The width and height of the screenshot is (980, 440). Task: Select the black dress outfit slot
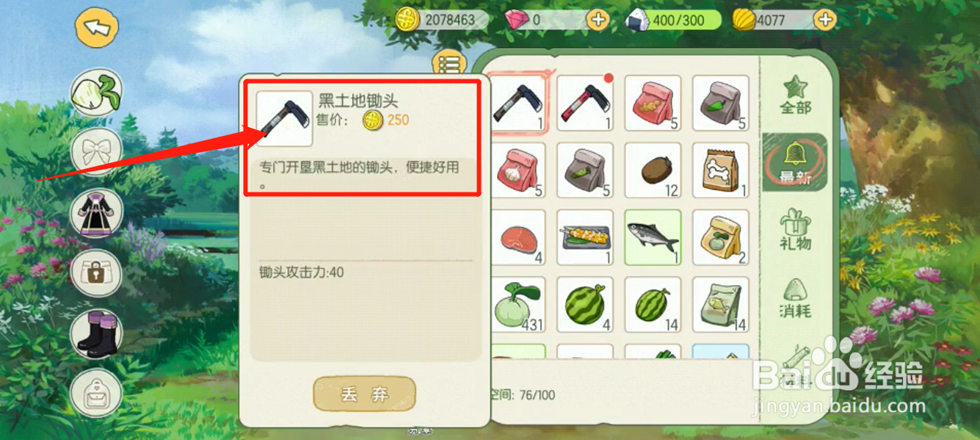point(96,212)
